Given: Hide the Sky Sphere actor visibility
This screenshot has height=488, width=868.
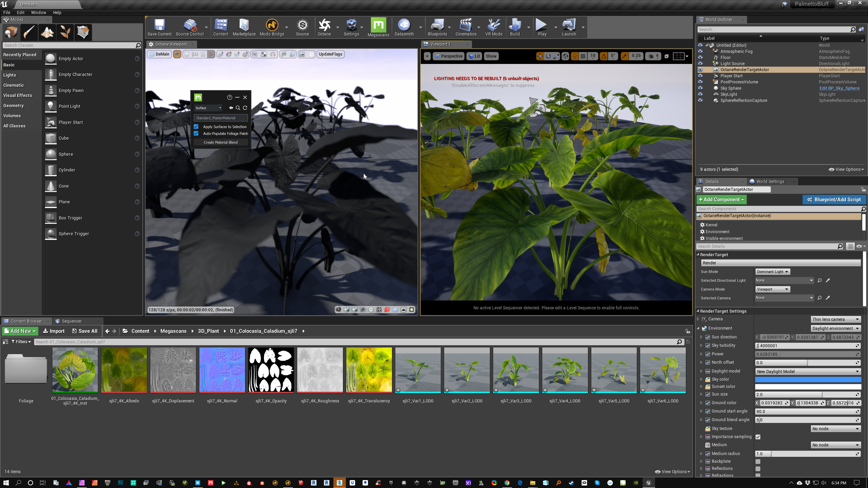Looking at the screenshot, I should pos(700,88).
